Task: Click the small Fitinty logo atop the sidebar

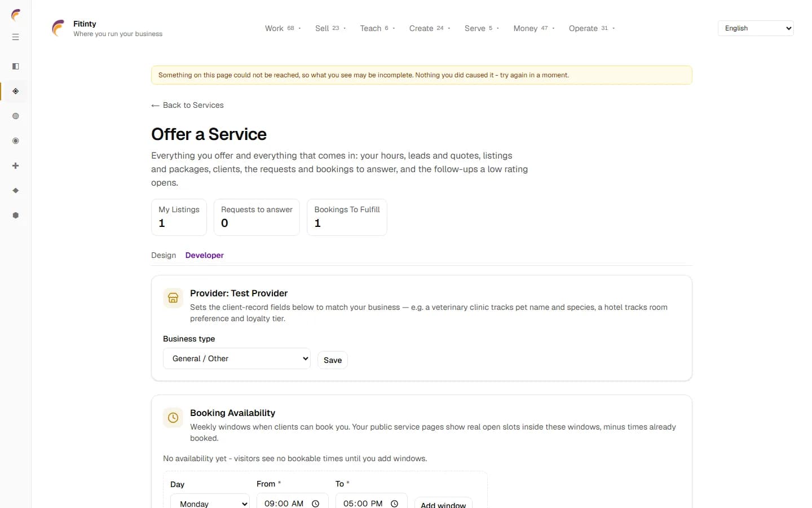Action: click(16, 15)
